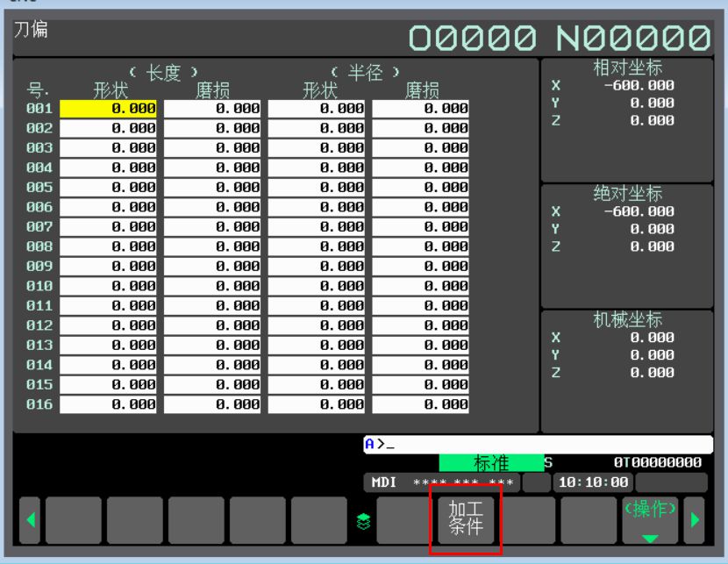728x564 pixels.
Task: Select length 磨损 cell for tool 005
Action: point(212,188)
